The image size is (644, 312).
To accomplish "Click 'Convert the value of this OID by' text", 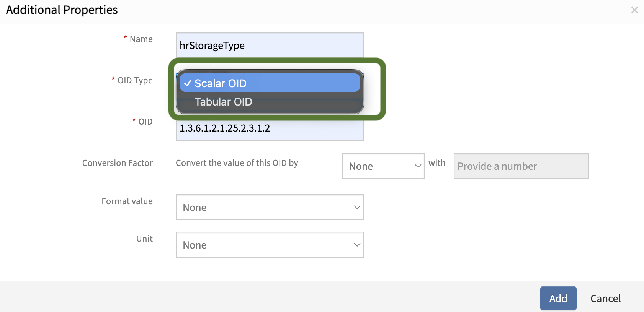I will (237, 163).
